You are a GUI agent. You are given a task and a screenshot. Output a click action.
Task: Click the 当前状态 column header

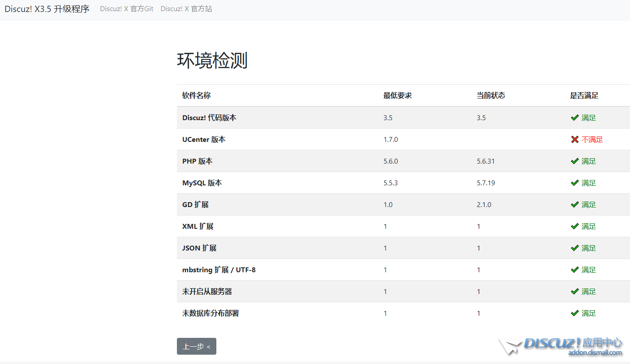tap(491, 95)
